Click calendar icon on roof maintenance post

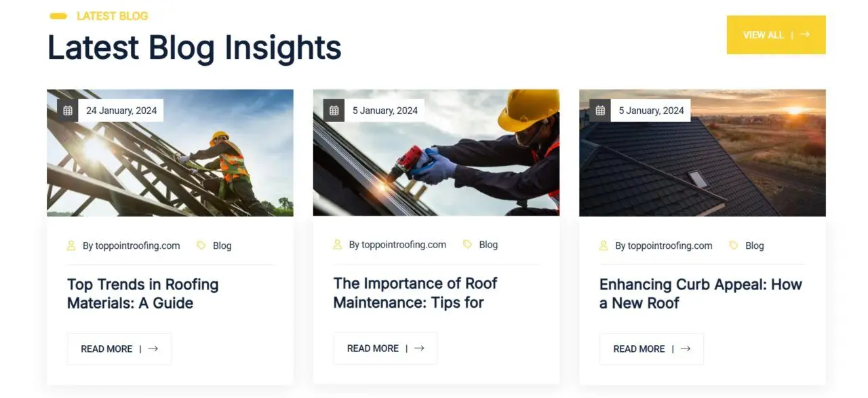click(x=334, y=111)
